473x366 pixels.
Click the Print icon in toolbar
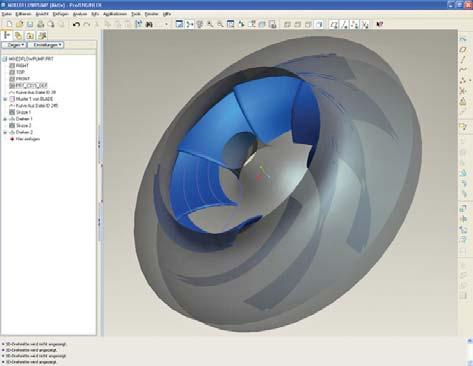tap(41, 24)
